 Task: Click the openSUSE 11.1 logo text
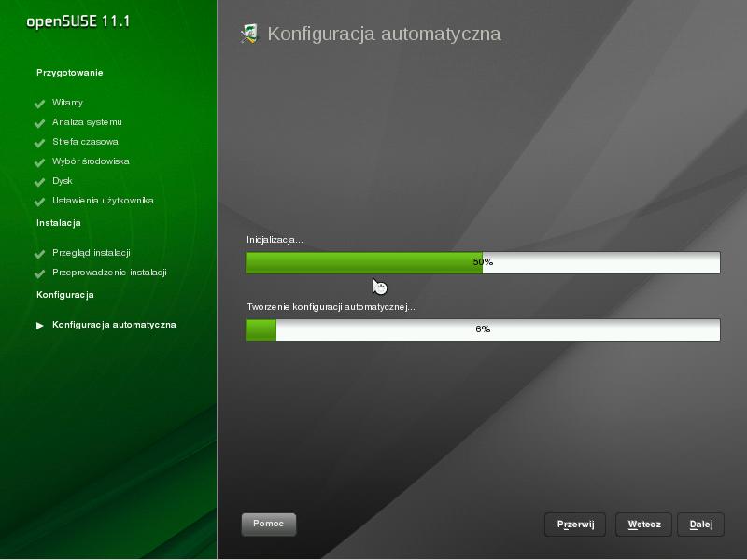pyautogui.click(x=78, y=21)
